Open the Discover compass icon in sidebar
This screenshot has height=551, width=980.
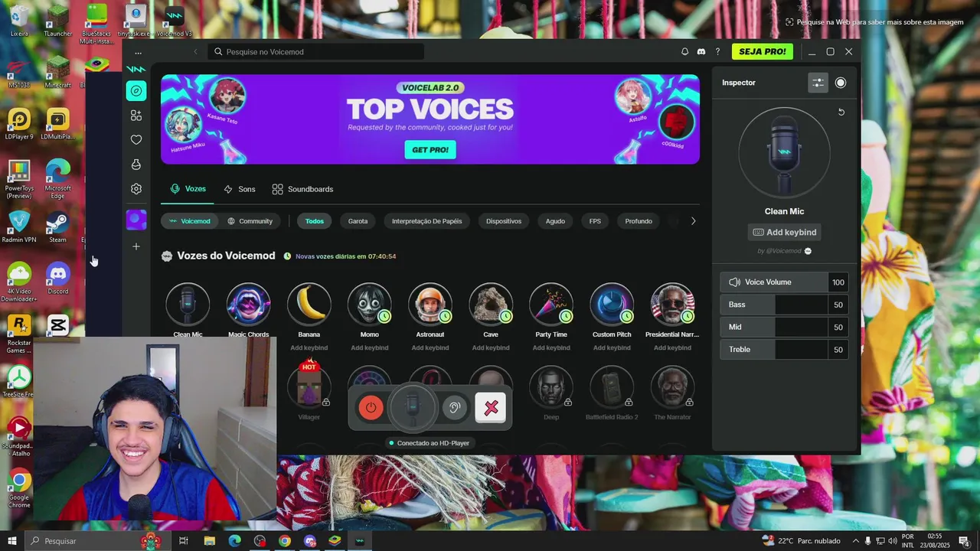(x=136, y=91)
